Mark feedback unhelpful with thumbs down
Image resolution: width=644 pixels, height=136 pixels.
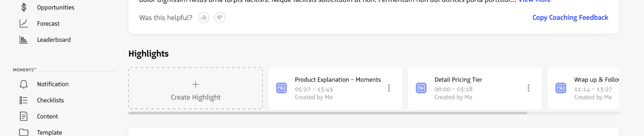point(219,18)
